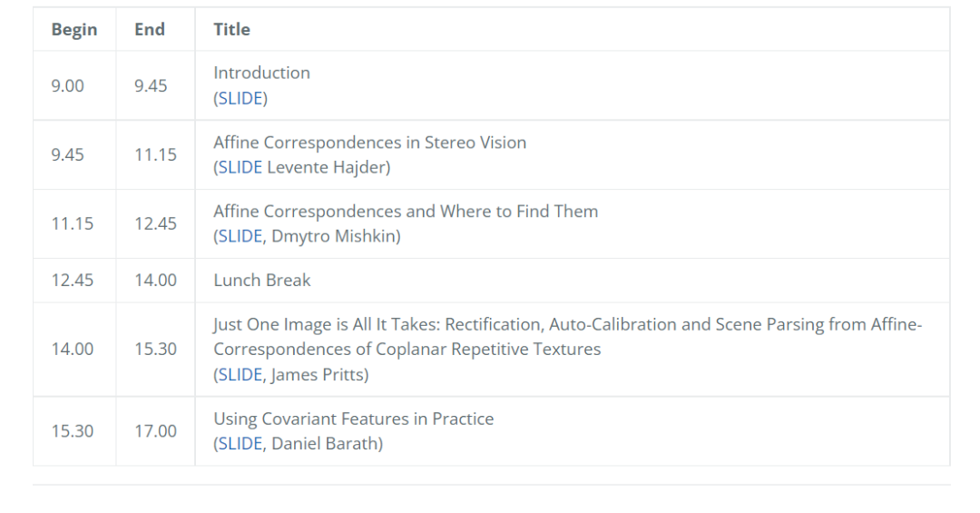Click Affine Correspondences and Where to Find Them
The height and width of the screenshot is (513, 980).
tap(406, 211)
